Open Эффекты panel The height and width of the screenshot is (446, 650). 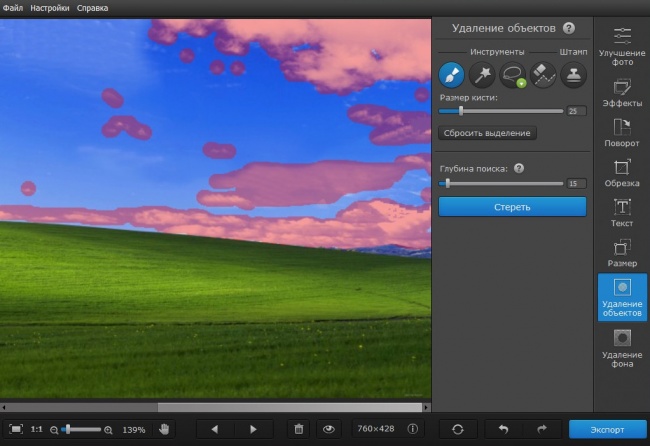(x=622, y=93)
